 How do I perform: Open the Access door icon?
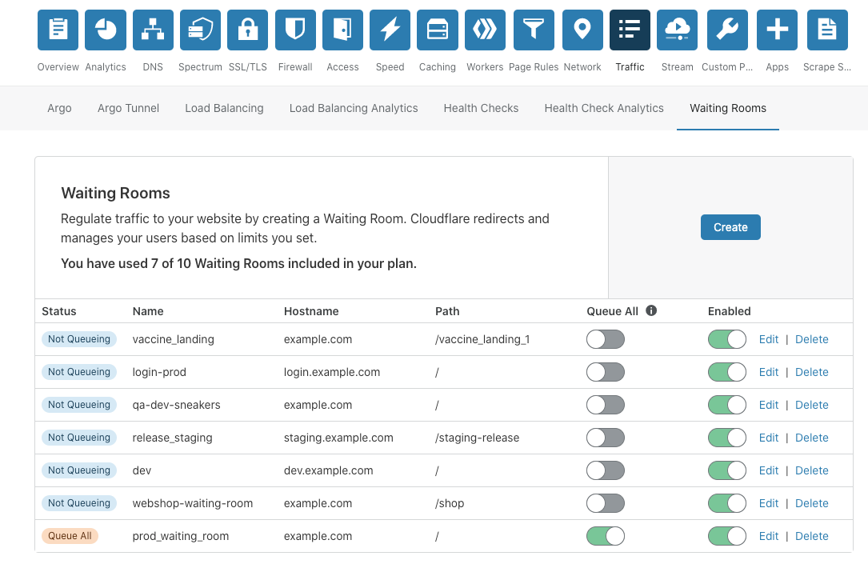(342, 30)
